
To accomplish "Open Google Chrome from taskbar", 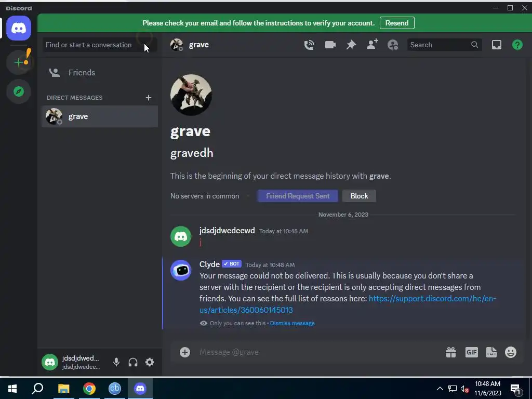I will click(x=89, y=389).
